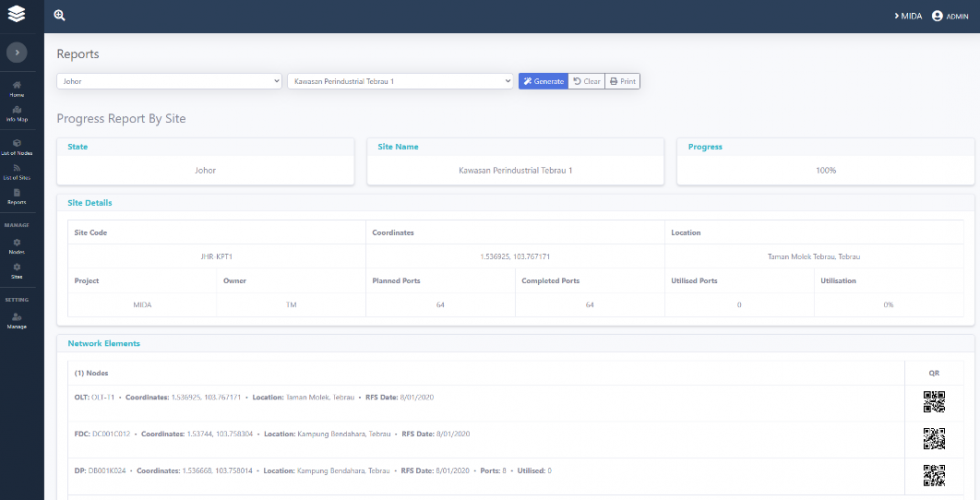Image resolution: width=980 pixels, height=500 pixels.
Task: Click the 100% progress value
Action: (826, 171)
